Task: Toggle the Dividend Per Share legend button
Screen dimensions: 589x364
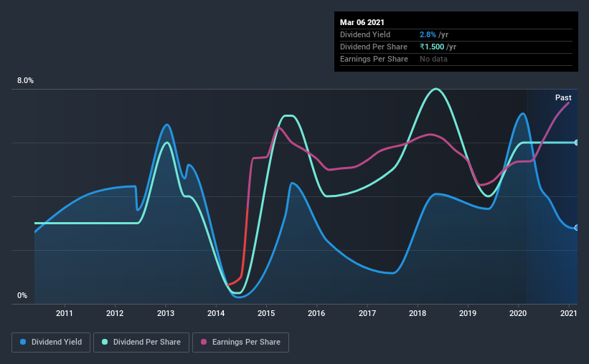Action: coord(141,343)
